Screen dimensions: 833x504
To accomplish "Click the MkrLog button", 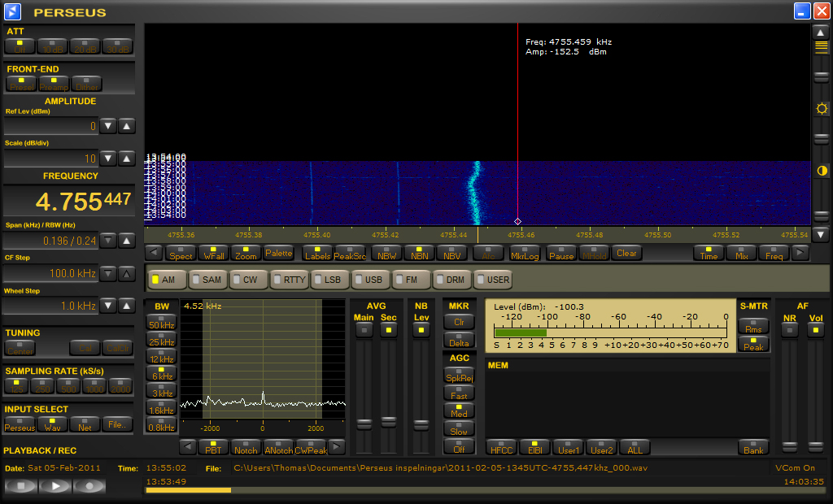I will (x=525, y=253).
